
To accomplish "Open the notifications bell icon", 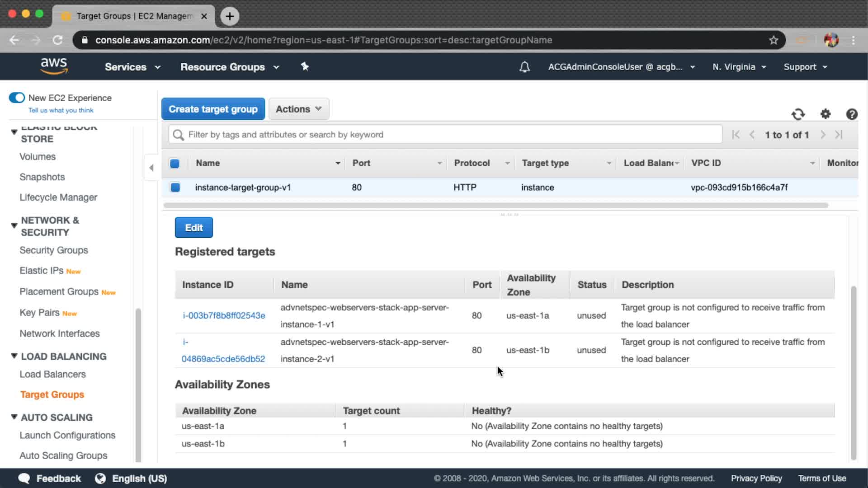I will [x=524, y=67].
